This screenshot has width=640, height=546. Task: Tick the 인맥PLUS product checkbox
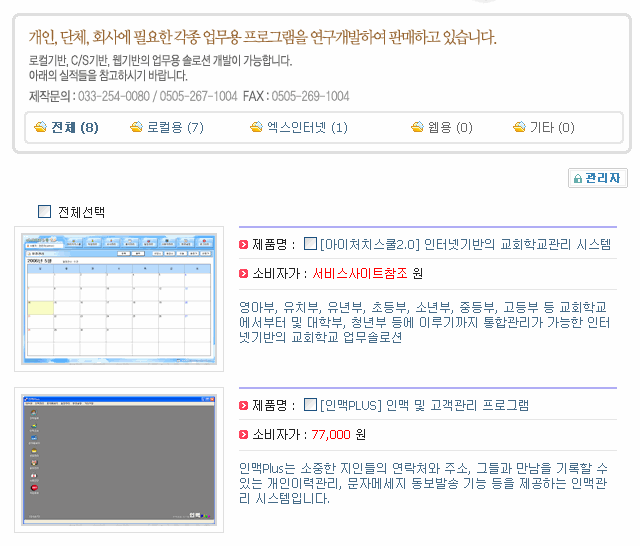point(310,404)
